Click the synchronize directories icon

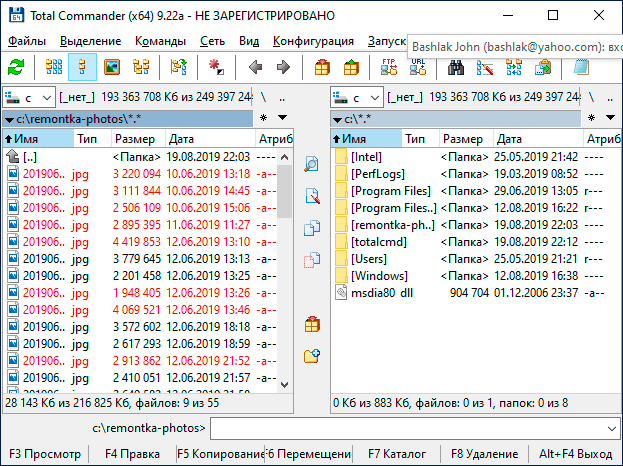[x=514, y=67]
